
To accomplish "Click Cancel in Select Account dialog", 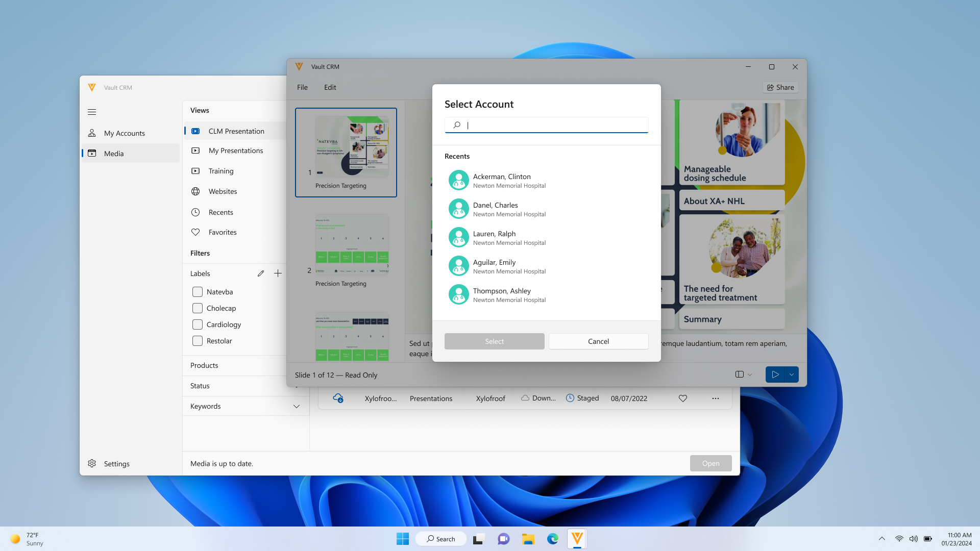I will pyautogui.click(x=598, y=341).
